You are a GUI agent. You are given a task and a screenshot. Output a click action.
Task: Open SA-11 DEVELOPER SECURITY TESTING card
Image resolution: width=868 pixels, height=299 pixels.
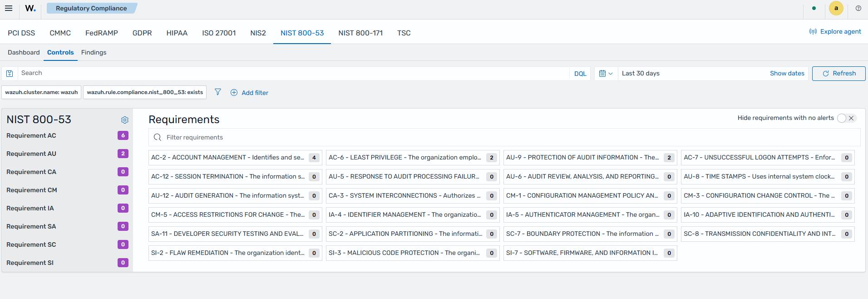click(235, 234)
